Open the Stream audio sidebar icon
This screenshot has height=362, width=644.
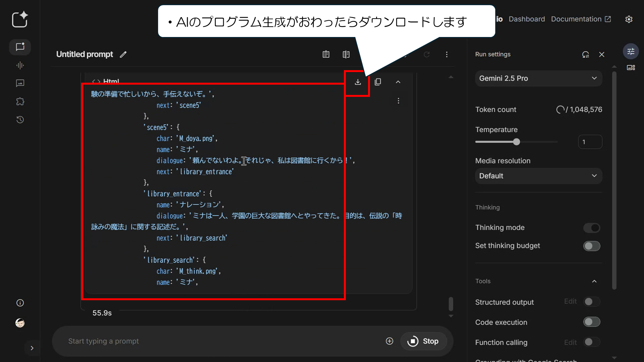click(x=20, y=65)
